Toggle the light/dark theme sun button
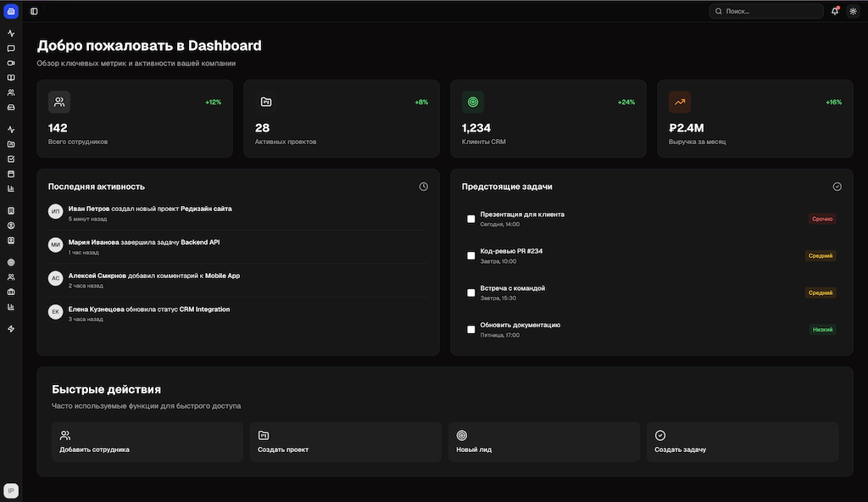Image resolution: width=868 pixels, height=502 pixels. [853, 11]
